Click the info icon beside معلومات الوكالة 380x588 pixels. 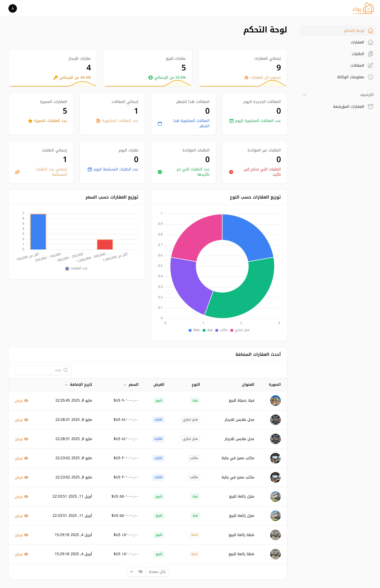[370, 77]
